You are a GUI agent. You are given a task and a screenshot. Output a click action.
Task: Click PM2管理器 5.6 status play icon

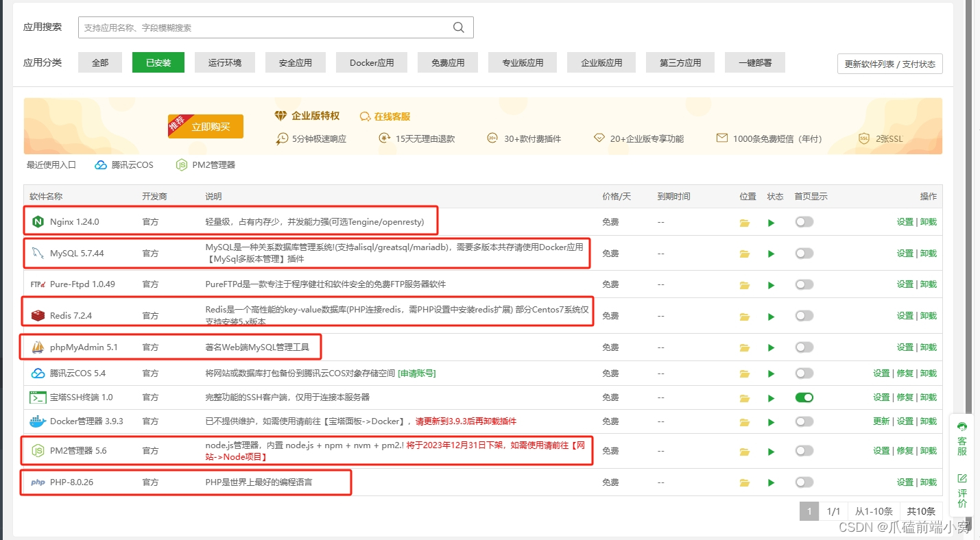(772, 451)
